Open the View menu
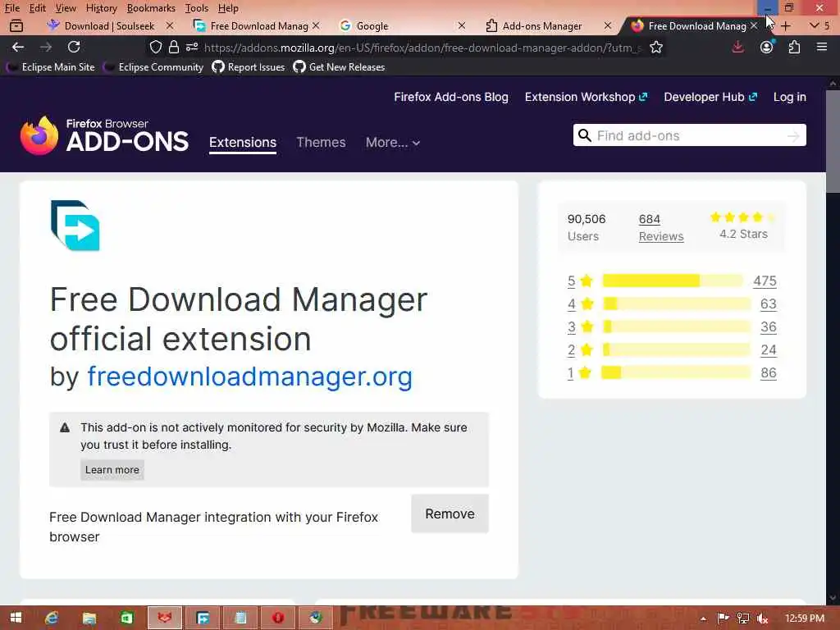This screenshot has height=630, width=840. pos(66,8)
